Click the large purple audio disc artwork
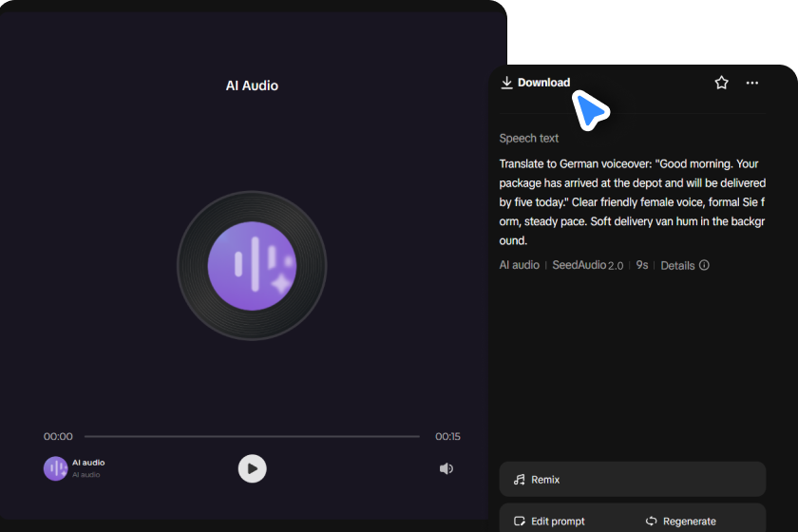The image size is (798, 532). tap(252, 265)
